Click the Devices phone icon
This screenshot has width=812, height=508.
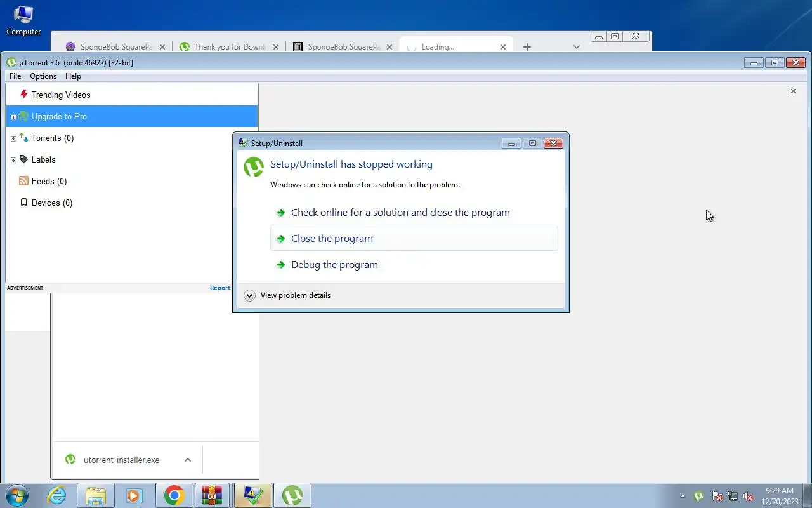tap(24, 203)
